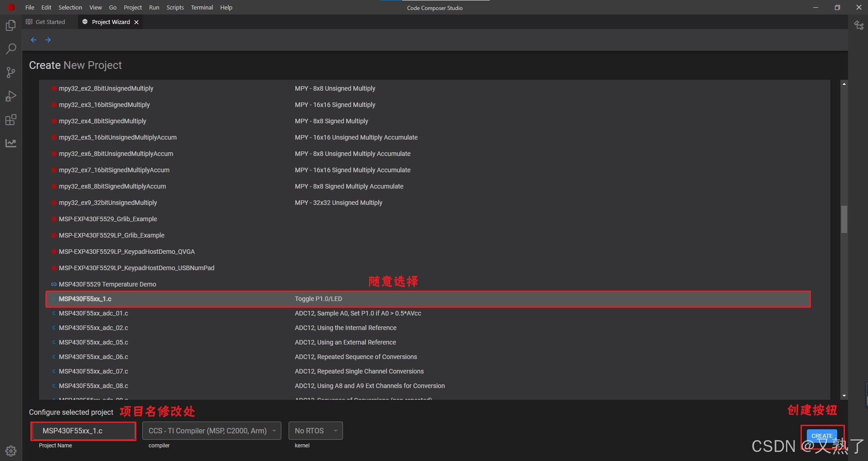
Task: Open the Project menu
Action: pos(133,7)
